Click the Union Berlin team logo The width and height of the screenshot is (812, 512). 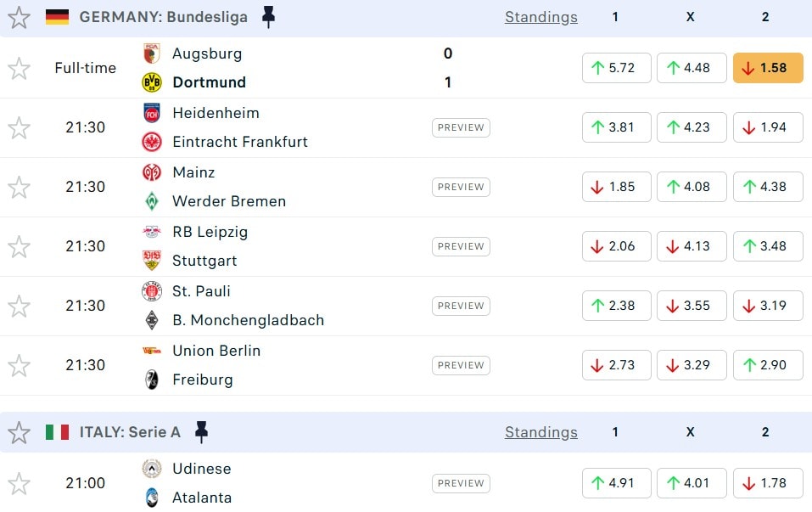(152, 351)
